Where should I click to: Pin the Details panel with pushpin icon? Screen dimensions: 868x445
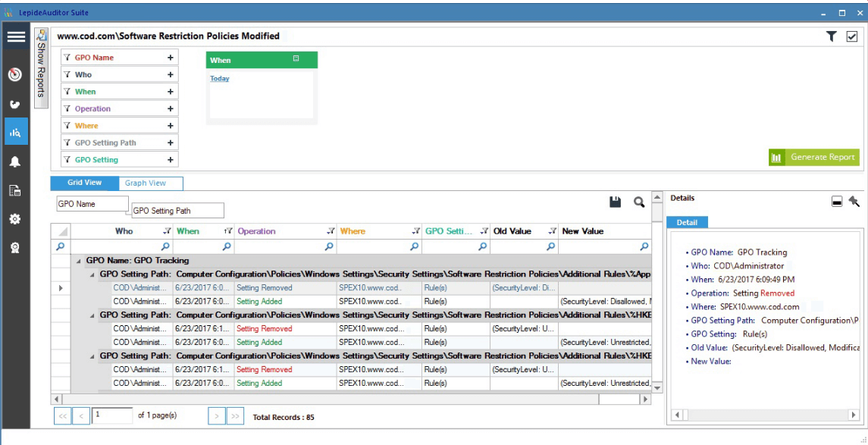coord(854,202)
